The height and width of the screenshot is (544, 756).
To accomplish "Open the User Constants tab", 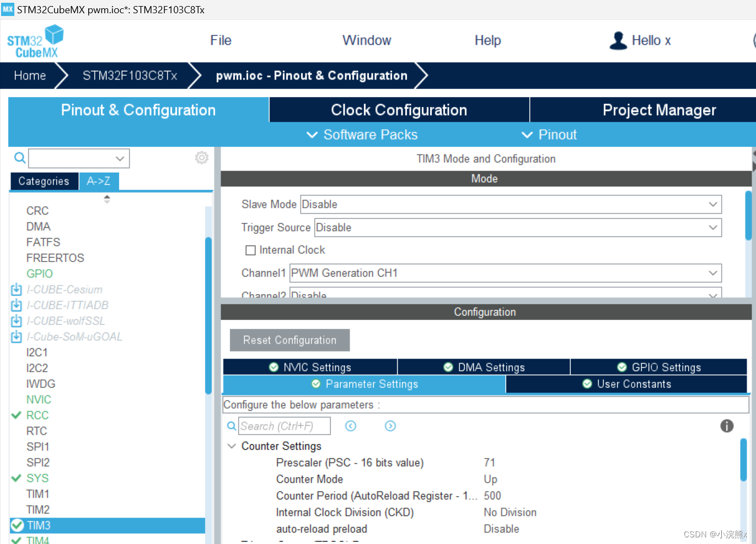I will (x=626, y=384).
